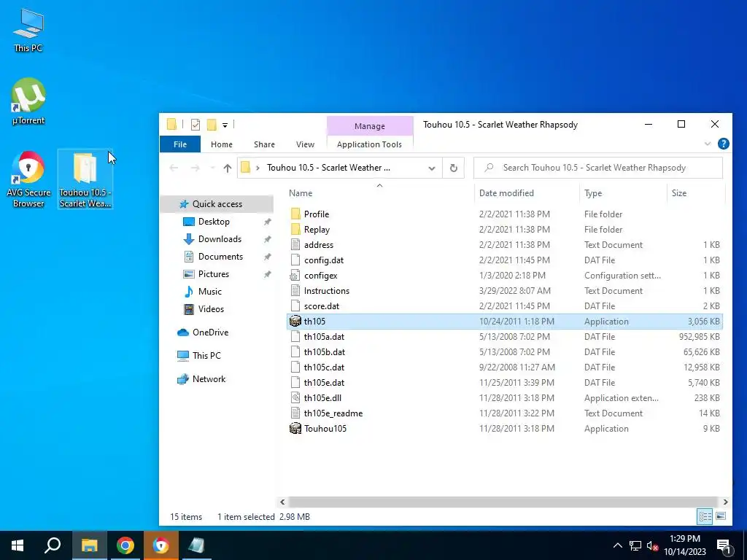
Task: Go forward using the forward arrow
Action: tap(196, 168)
